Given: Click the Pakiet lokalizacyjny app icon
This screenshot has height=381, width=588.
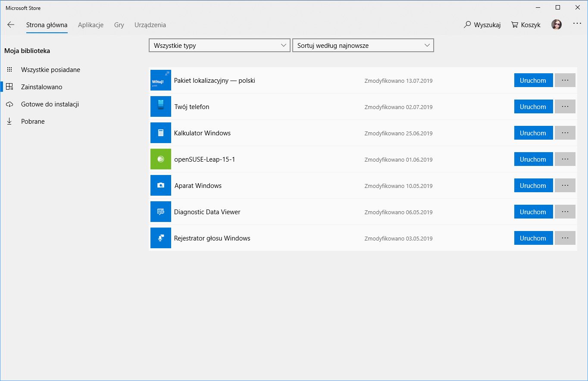Looking at the screenshot, I should (x=161, y=80).
